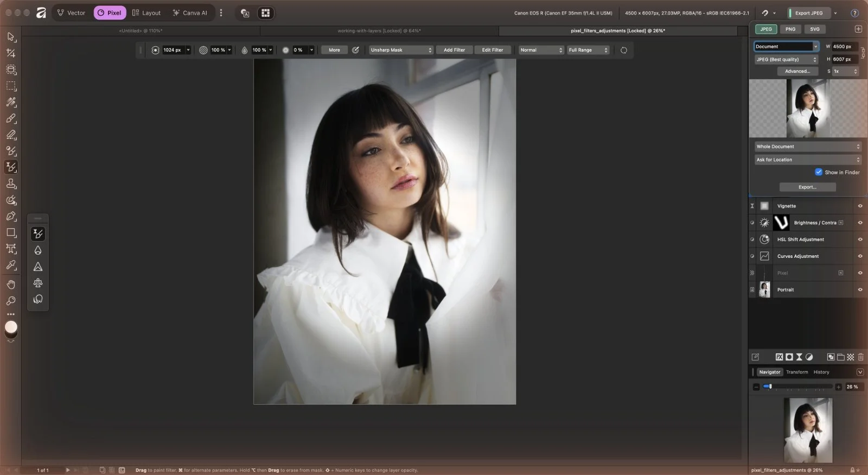Hide the Brightness / Contrast layer
Viewport: 868px width, 475px height.
[x=860, y=223]
